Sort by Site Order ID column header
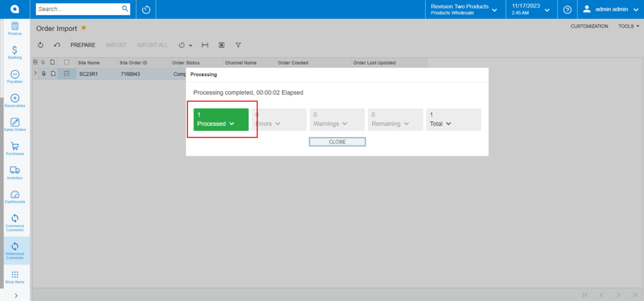Viewport: 644px width, 301px height. coord(144,63)
